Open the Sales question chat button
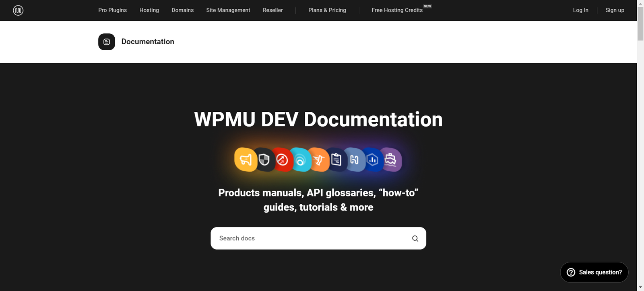Image resolution: width=644 pixels, height=291 pixels. click(x=594, y=272)
